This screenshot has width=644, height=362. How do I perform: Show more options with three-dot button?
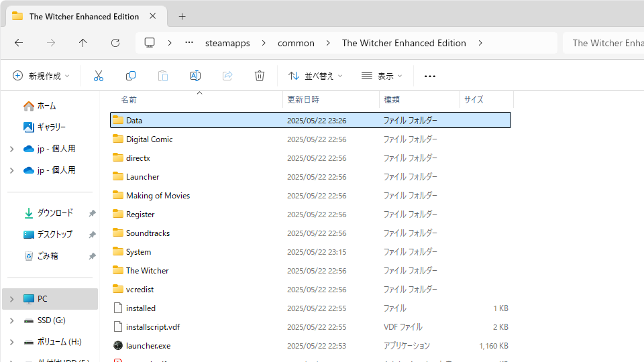click(429, 76)
